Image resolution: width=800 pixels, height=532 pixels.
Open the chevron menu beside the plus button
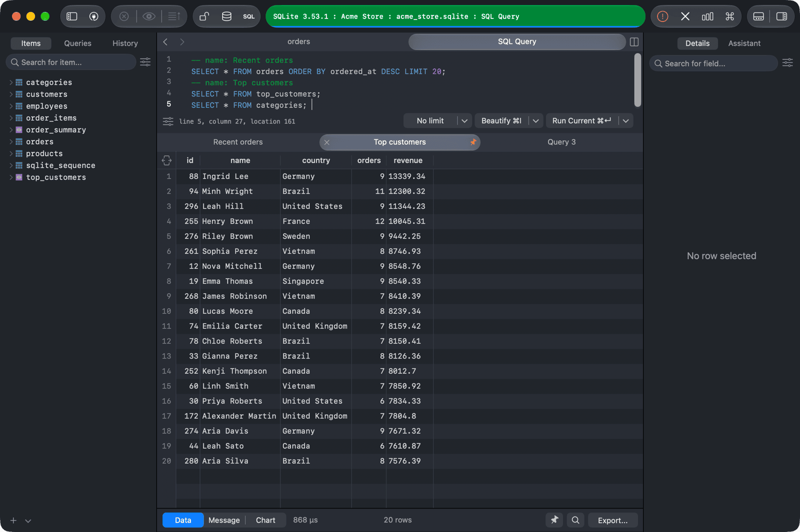(28, 521)
